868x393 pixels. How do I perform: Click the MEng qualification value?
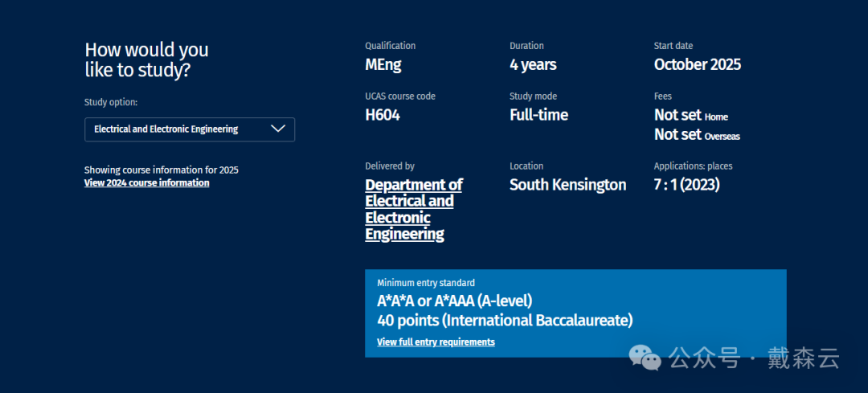383,65
